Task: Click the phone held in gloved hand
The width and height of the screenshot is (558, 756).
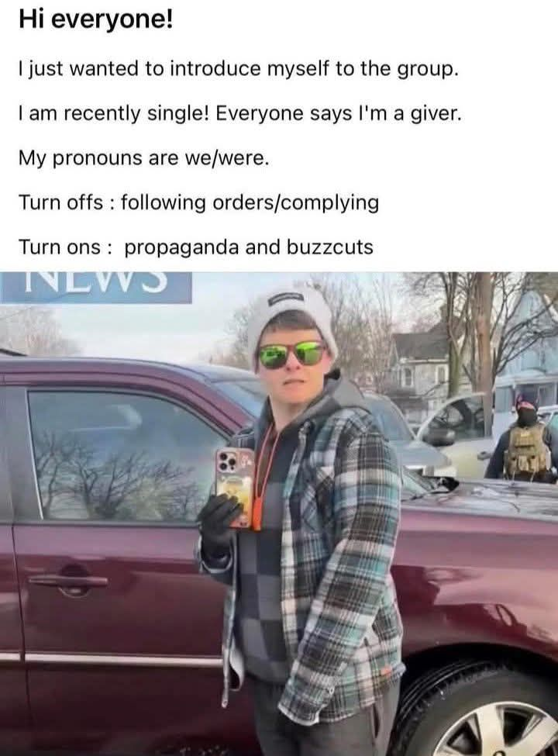Action: tap(235, 486)
